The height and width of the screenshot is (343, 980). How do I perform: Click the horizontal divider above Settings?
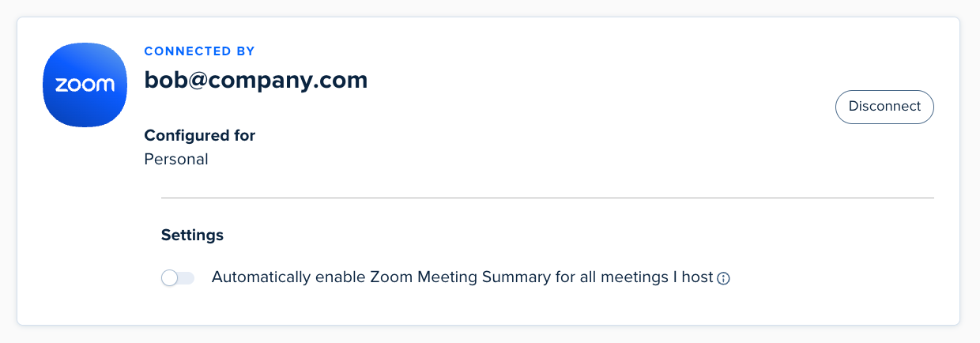click(x=548, y=198)
